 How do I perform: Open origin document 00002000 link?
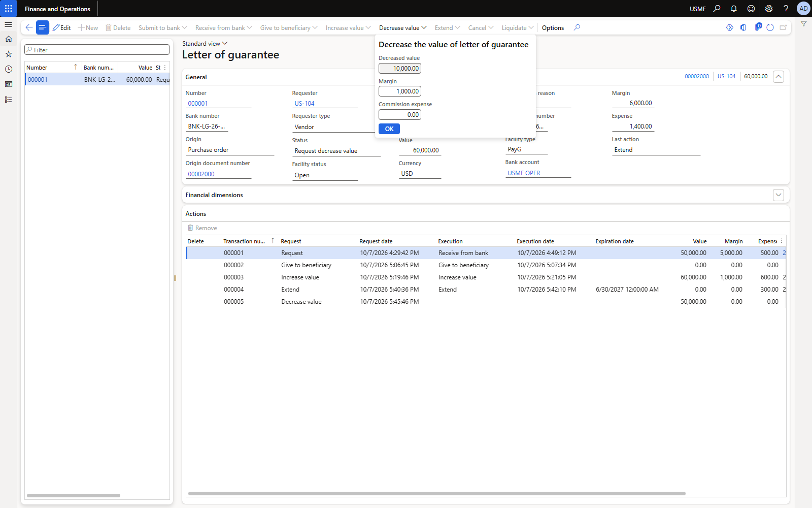201,174
